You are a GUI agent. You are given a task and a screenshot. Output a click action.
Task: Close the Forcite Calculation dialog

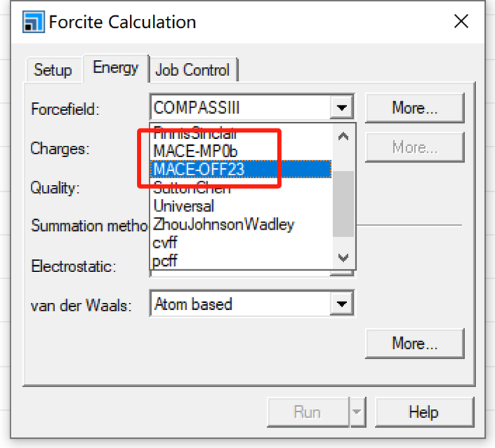(461, 22)
